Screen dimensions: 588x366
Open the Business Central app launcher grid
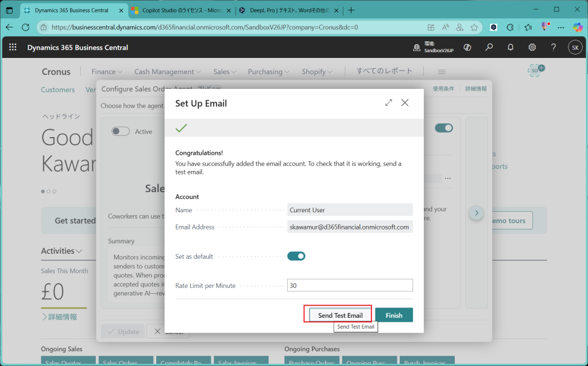point(13,47)
